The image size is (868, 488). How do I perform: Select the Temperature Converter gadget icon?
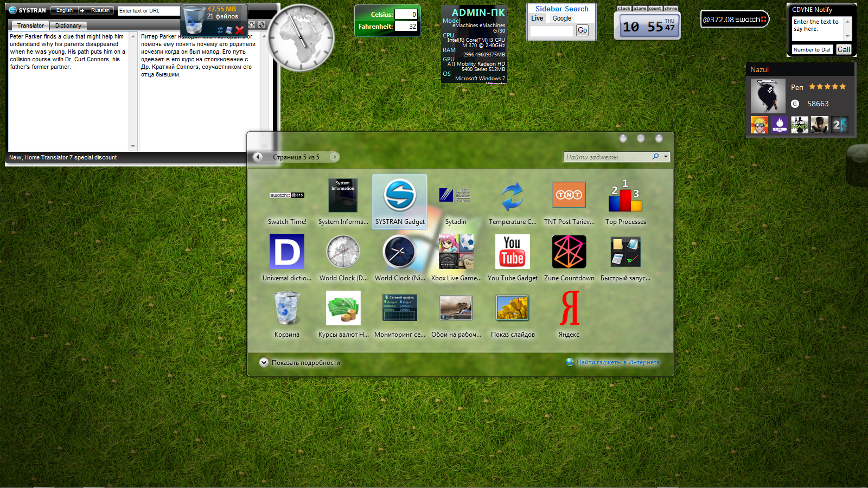[512, 196]
